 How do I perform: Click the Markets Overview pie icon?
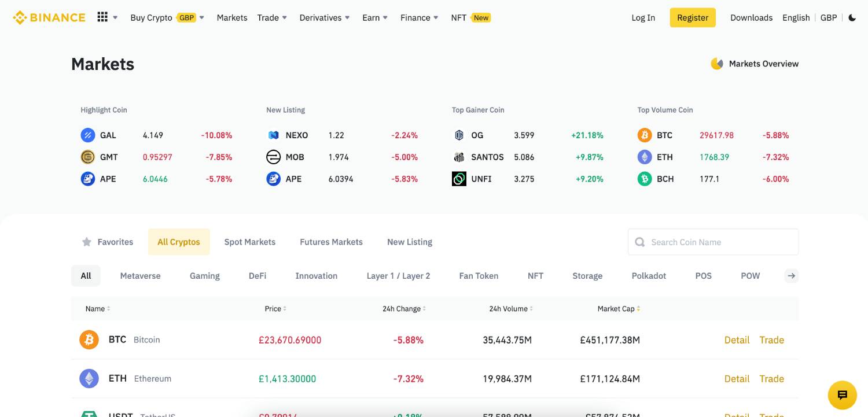coord(717,64)
